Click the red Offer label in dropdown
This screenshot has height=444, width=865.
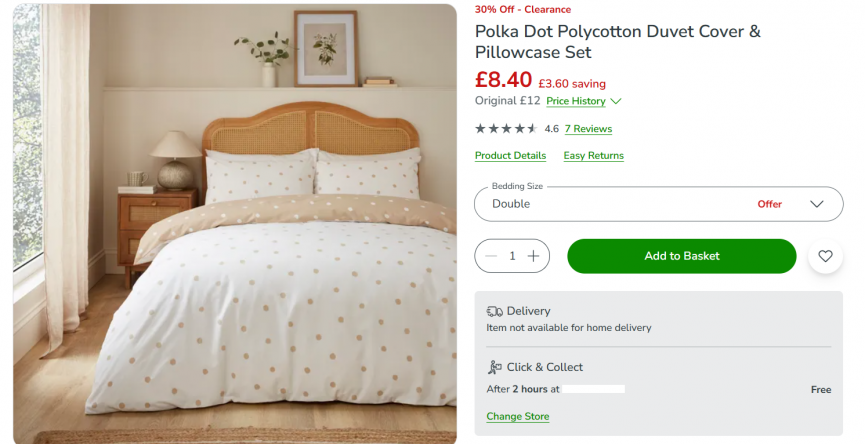coord(769,204)
